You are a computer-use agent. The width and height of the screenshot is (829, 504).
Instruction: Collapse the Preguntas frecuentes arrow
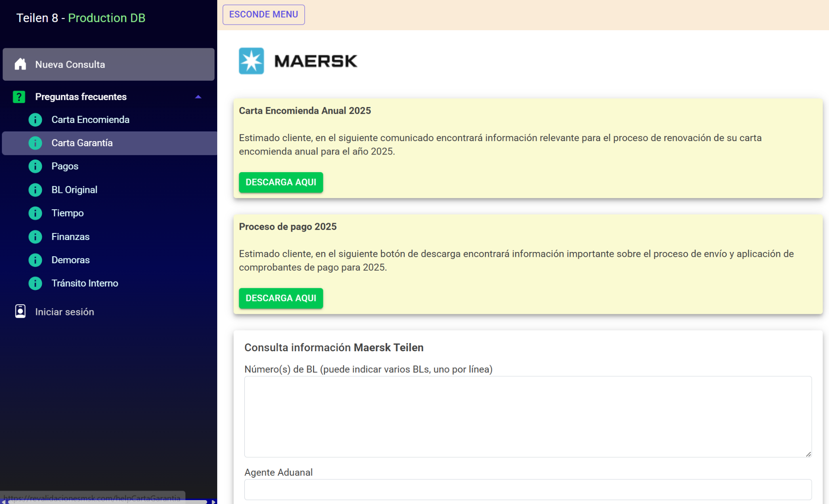click(x=198, y=97)
